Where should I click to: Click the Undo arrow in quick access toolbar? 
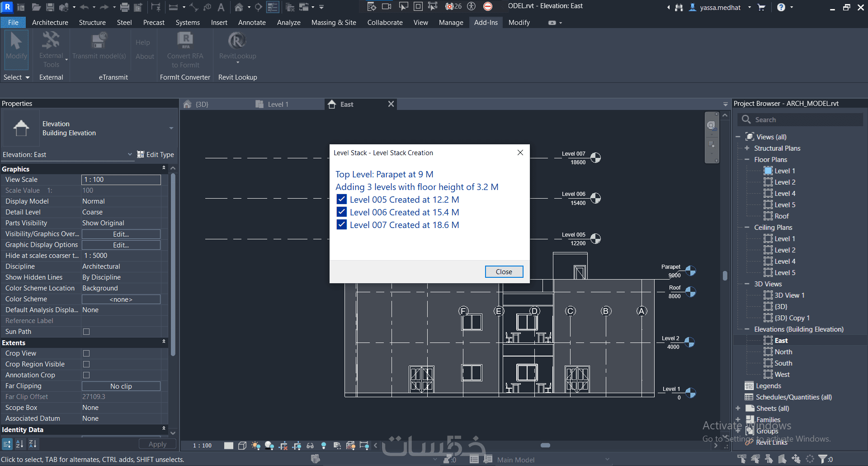pos(84,7)
